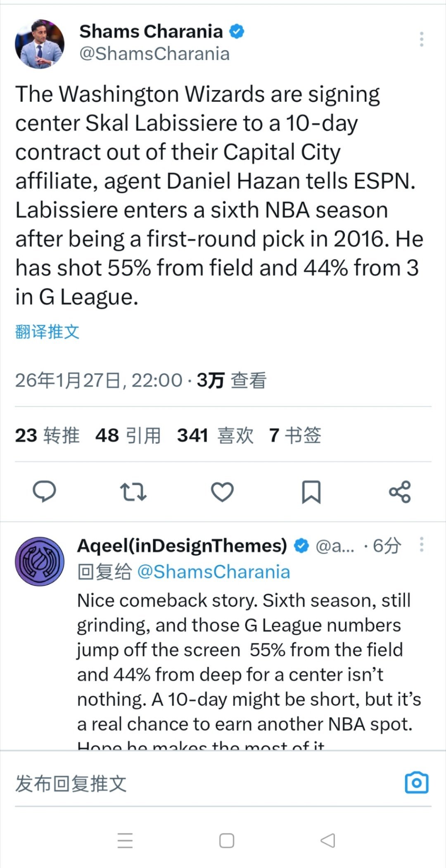View the 23 转推 retweets list
This screenshot has height=868, width=446.
[x=47, y=435]
